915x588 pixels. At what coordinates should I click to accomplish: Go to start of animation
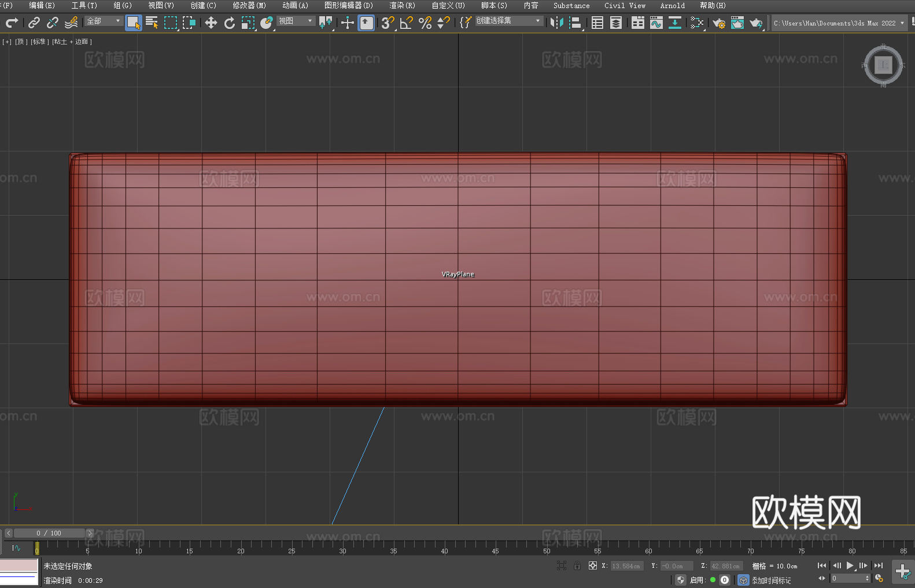[821, 565]
